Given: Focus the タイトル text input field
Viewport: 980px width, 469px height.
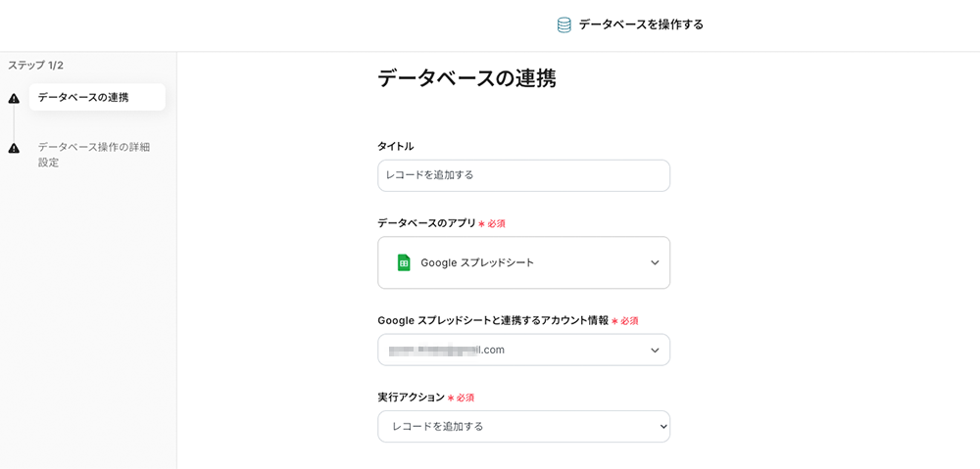Looking at the screenshot, I should (x=523, y=175).
